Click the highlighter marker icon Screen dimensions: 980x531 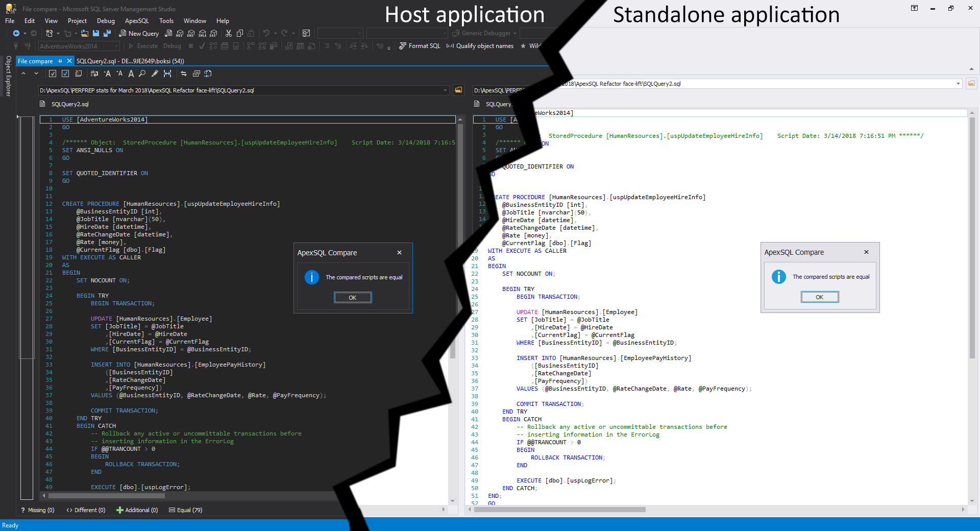click(155, 74)
